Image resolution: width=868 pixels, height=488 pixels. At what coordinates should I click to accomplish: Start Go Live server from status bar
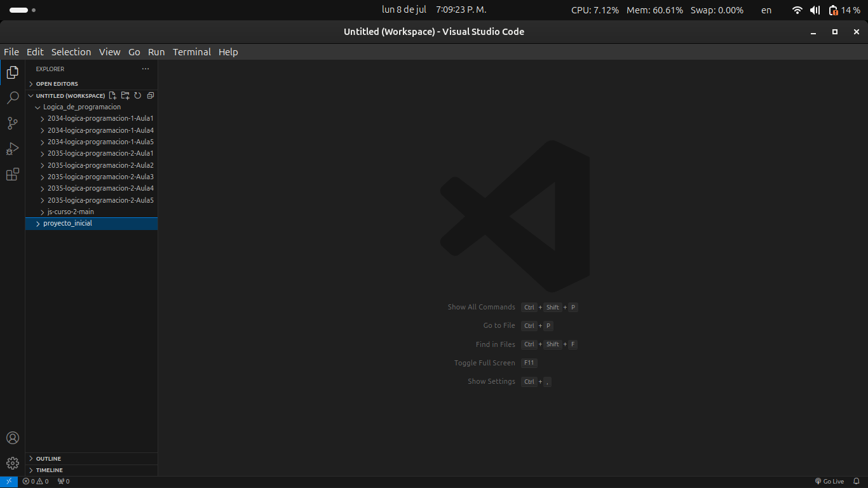pyautogui.click(x=829, y=481)
